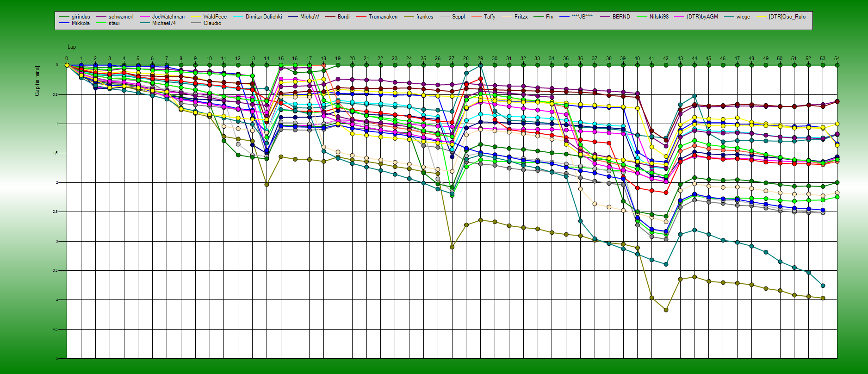Click the Michael74 legend label

tap(164, 23)
